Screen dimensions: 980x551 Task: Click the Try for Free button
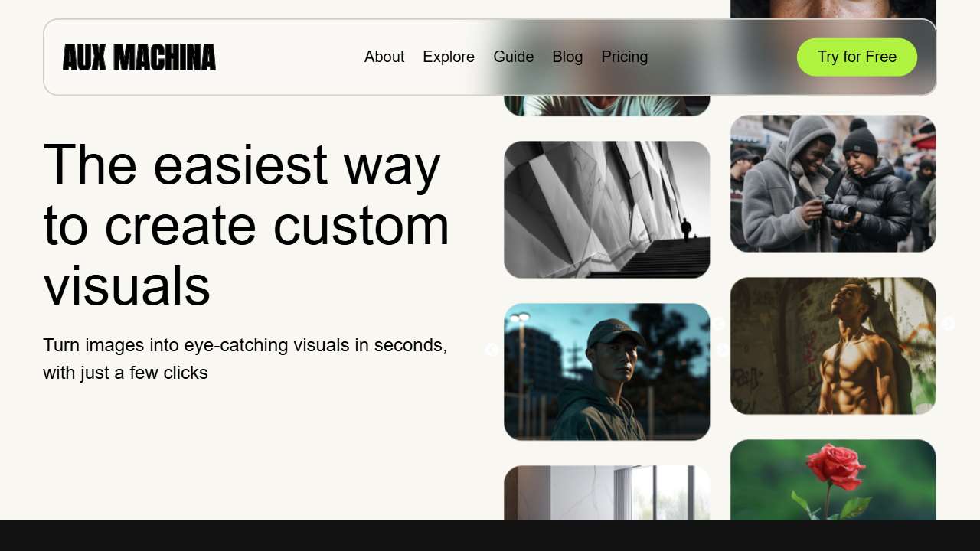pyautogui.click(x=857, y=57)
